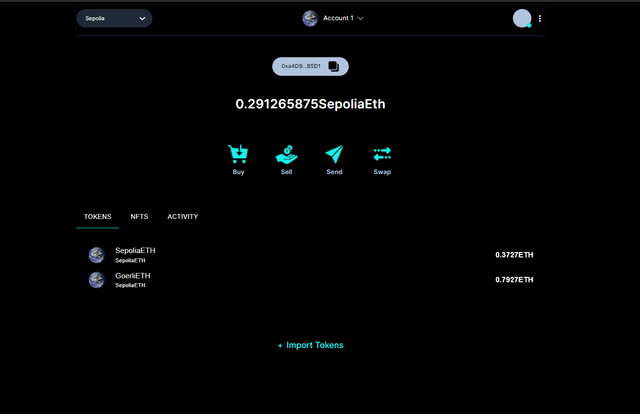Select the GoerliETH token name

132,275
